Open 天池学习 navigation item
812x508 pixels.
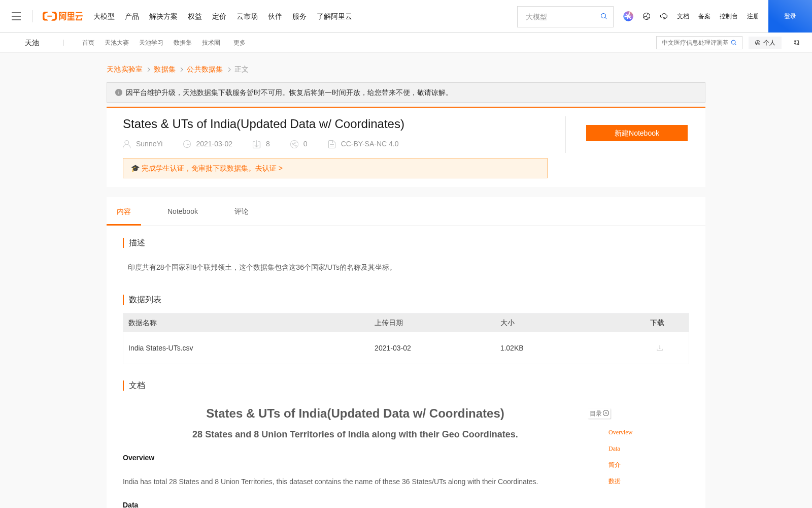(x=151, y=43)
